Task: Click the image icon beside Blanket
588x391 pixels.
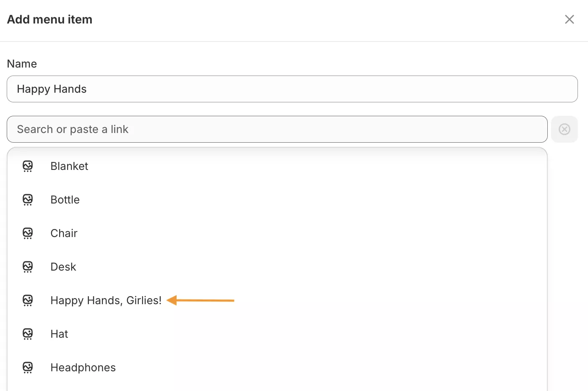Action: pyautogui.click(x=28, y=166)
